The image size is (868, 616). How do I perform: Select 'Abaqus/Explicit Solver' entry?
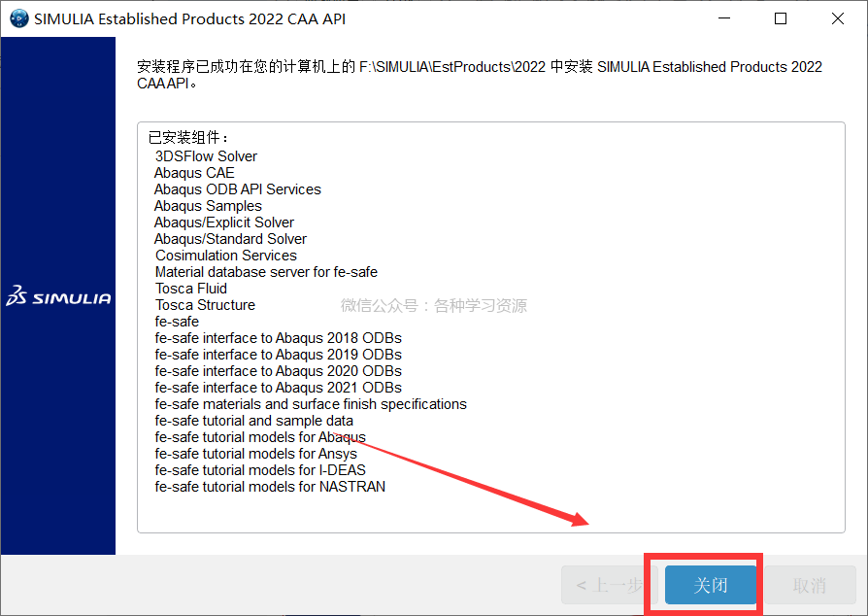pos(224,222)
